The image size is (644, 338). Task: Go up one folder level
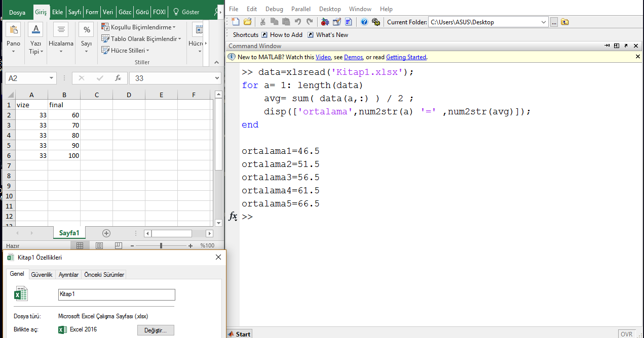tap(565, 22)
